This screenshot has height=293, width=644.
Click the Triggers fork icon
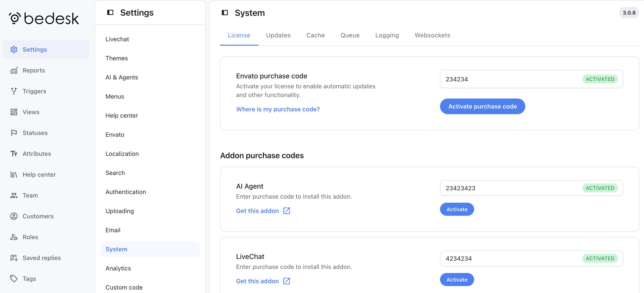pyautogui.click(x=14, y=91)
